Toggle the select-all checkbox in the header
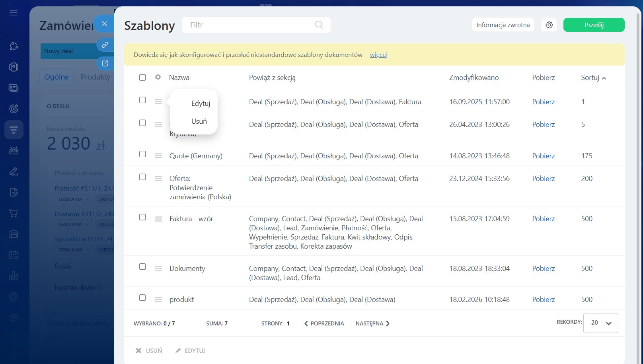The image size is (643, 364). click(142, 78)
